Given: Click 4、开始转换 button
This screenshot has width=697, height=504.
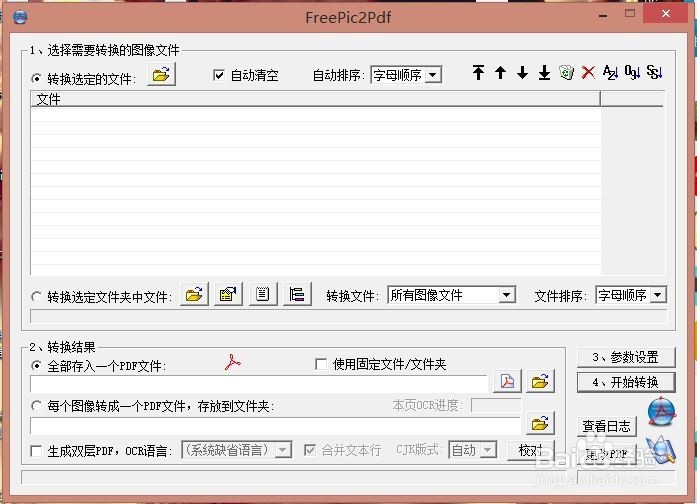Looking at the screenshot, I should pos(626,382).
